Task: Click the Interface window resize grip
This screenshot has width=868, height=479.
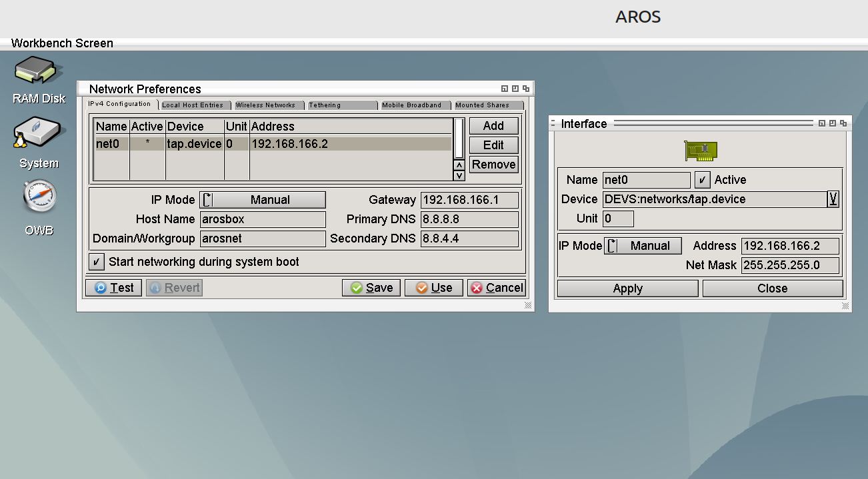Action: coord(845,305)
